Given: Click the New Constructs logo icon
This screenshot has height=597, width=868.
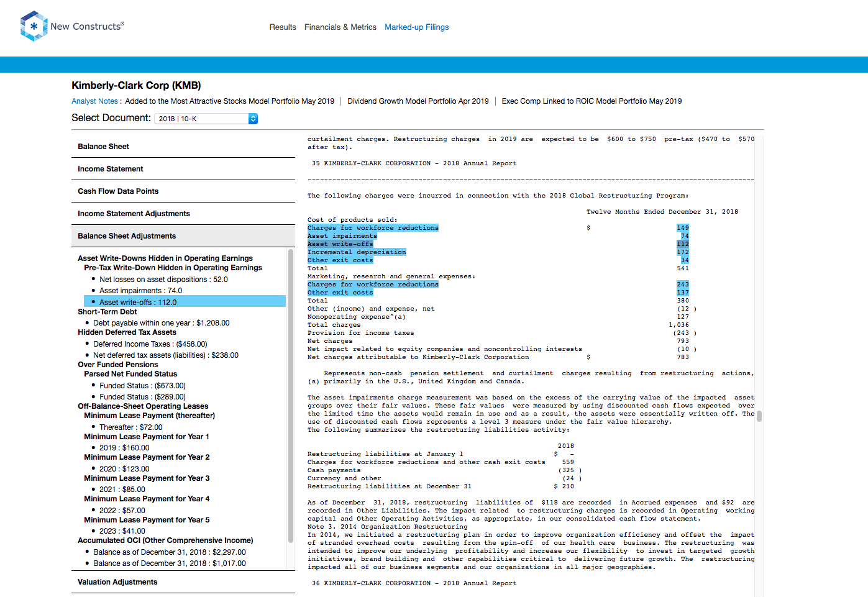Looking at the screenshot, I should 34,26.
